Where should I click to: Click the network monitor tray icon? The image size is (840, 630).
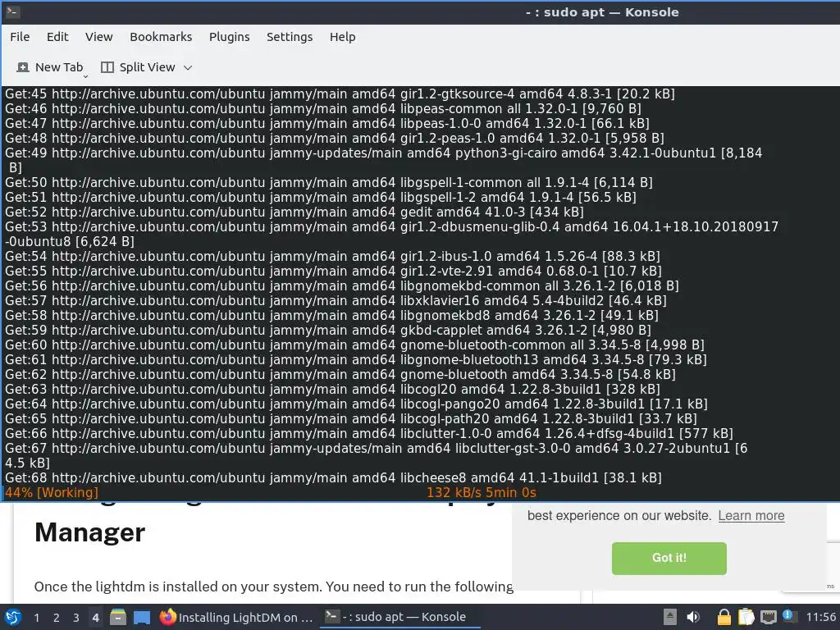coord(769,617)
